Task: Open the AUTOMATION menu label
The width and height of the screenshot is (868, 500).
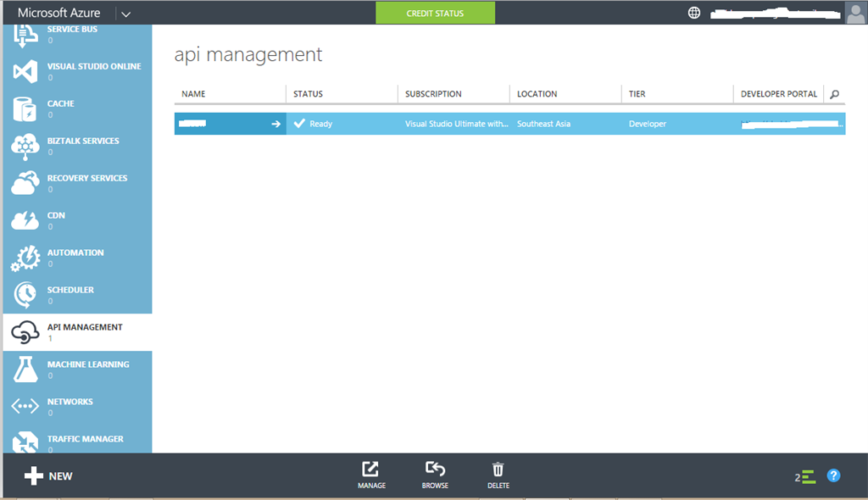Action: tap(75, 253)
